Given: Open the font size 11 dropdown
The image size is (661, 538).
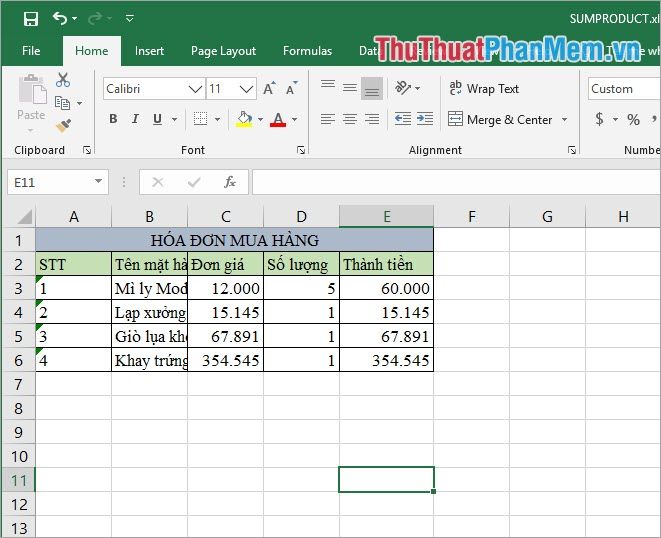Looking at the screenshot, I should click(246, 89).
